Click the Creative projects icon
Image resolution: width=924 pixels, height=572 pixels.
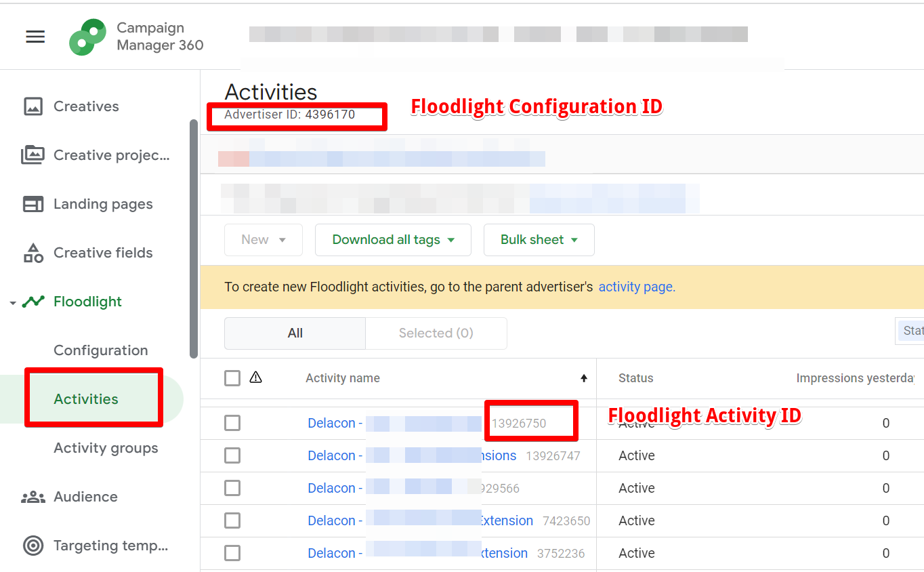[33, 155]
